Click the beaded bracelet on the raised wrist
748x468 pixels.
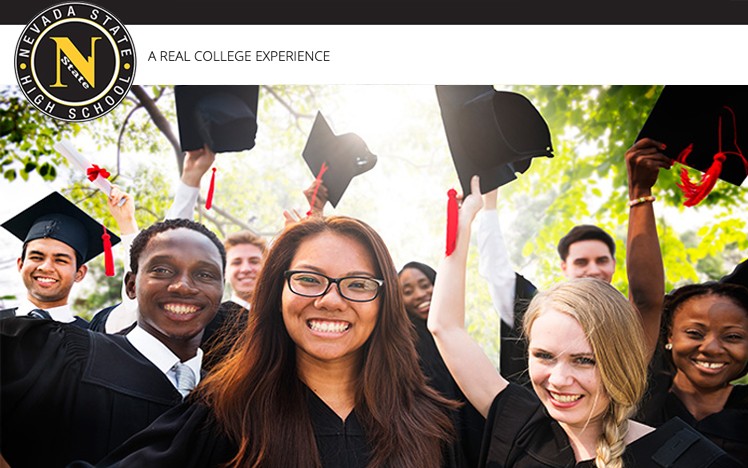coord(642,201)
